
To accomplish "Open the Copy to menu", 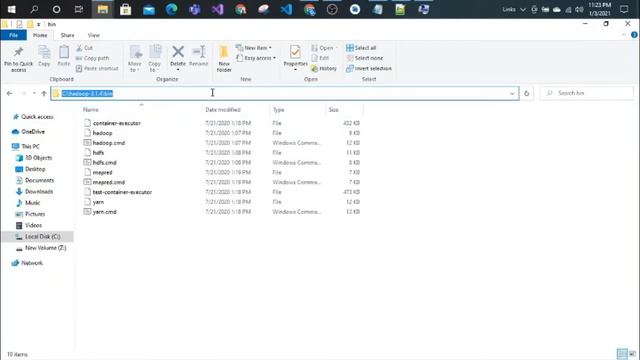I will pos(155,59).
